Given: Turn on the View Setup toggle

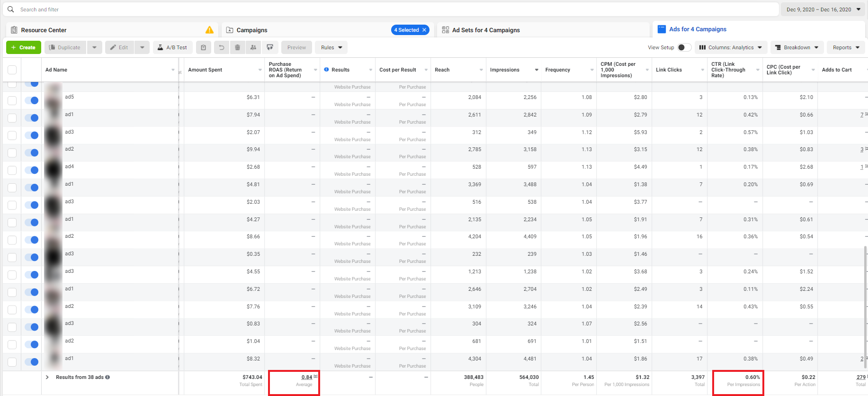Looking at the screenshot, I should coord(684,47).
